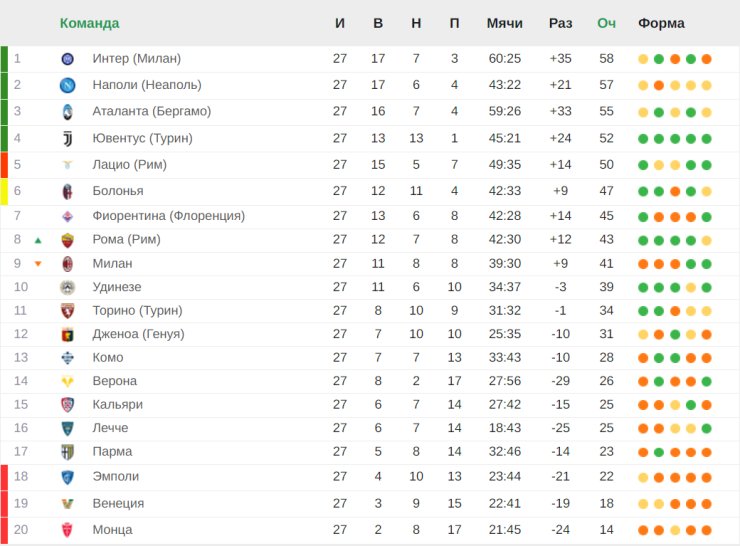The width and height of the screenshot is (740, 546).
Task: Click the Форма column header
Action: [x=661, y=23]
